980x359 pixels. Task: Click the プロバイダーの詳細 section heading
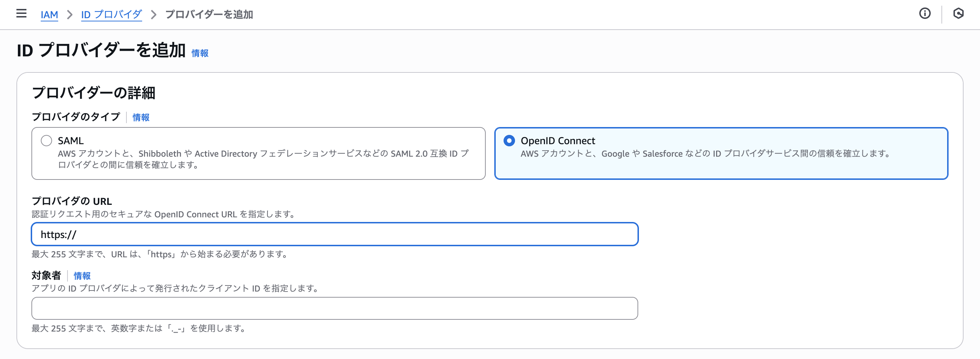pos(94,93)
